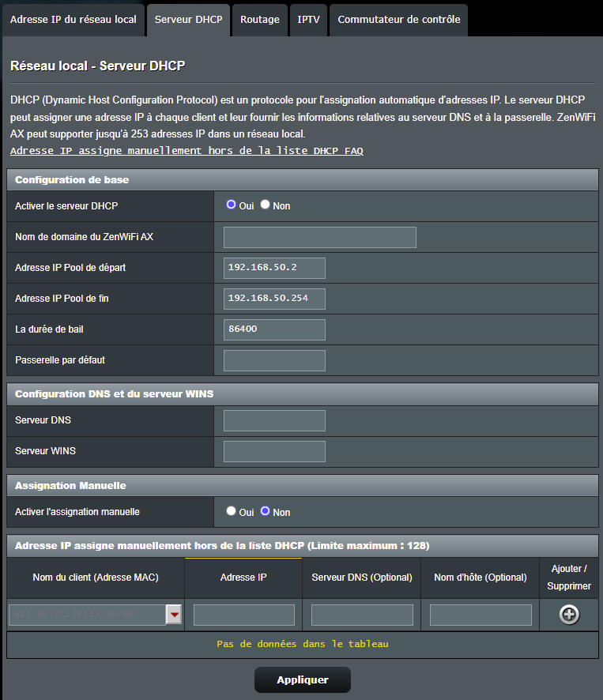Click the Réseau local - Serveur DHCP title

tap(98, 66)
